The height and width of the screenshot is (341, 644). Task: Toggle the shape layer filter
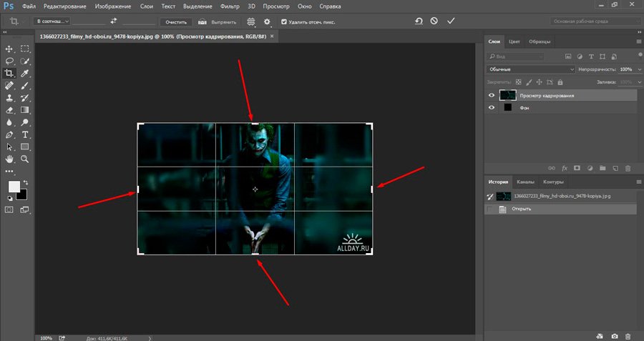pyautogui.click(x=602, y=56)
